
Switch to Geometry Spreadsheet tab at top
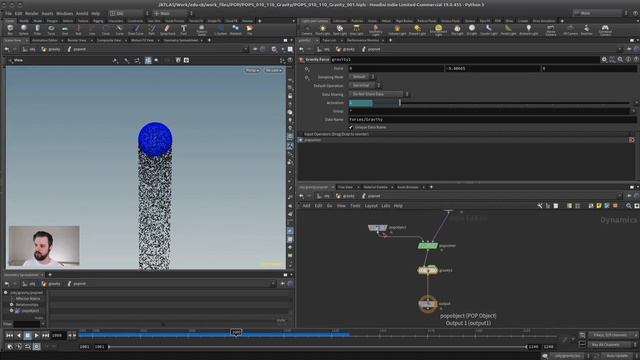point(180,40)
